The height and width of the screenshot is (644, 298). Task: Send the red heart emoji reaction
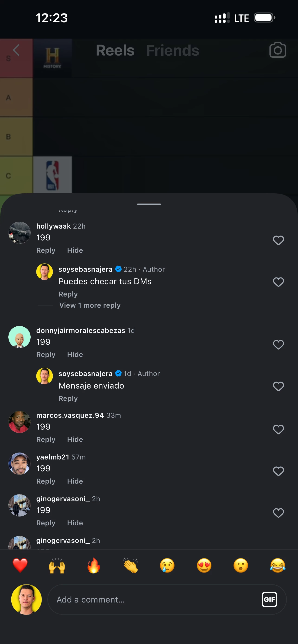pyautogui.click(x=20, y=565)
